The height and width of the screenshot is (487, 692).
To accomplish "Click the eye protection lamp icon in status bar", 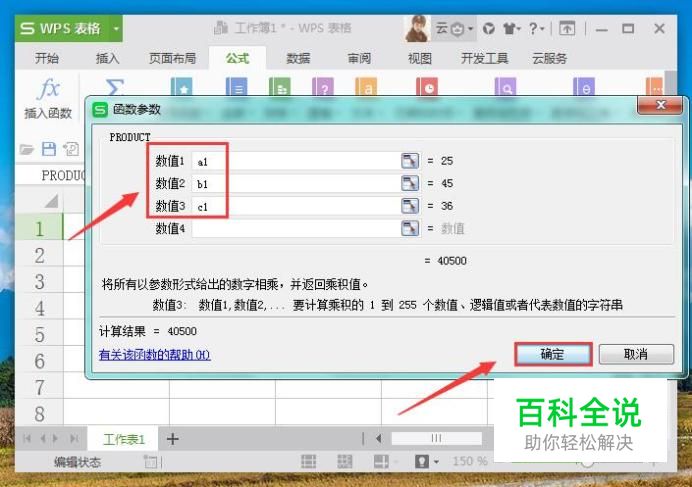I will 422,461.
